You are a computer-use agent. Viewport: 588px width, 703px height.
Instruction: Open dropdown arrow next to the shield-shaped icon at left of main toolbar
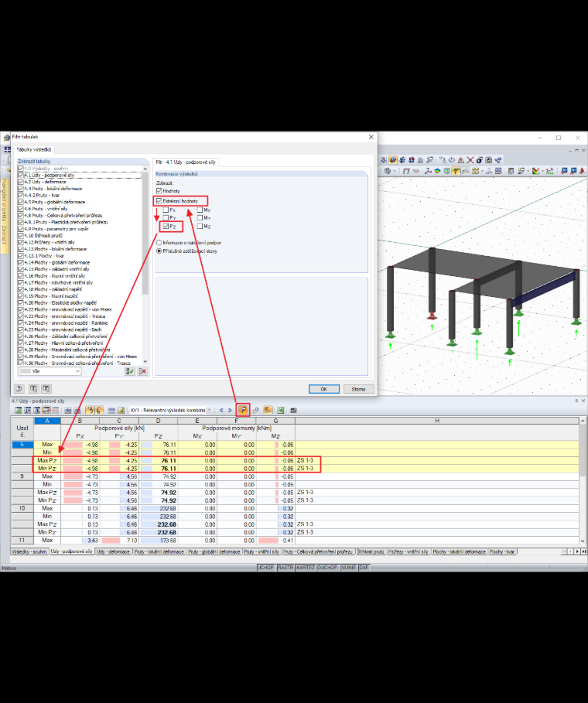(x=394, y=171)
